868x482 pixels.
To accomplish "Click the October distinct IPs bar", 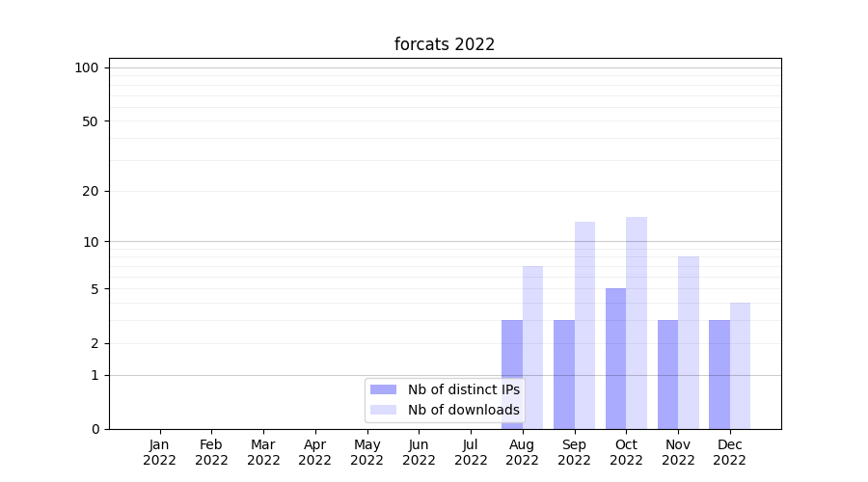I will (x=615, y=359).
